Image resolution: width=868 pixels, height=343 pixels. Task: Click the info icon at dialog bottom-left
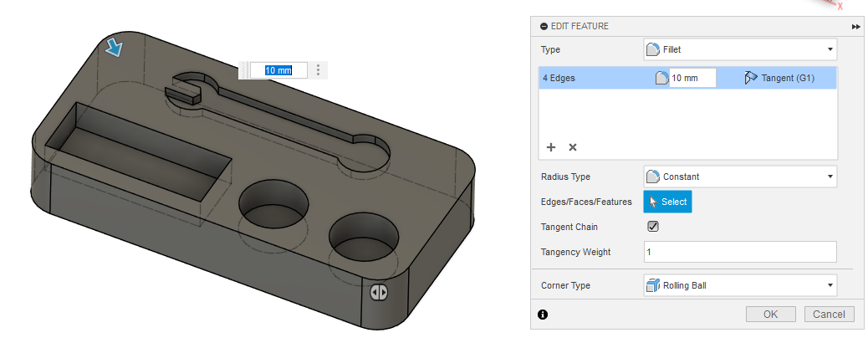(x=543, y=315)
